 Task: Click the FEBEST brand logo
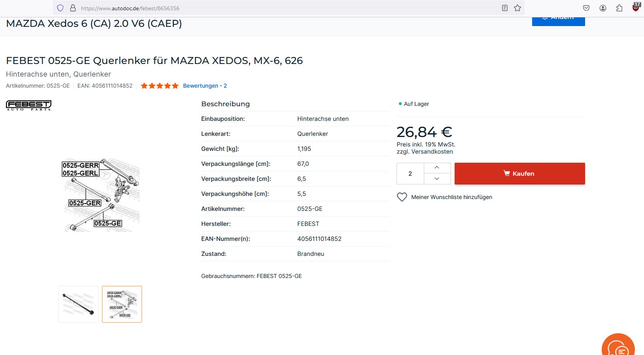[x=28, y=105]
